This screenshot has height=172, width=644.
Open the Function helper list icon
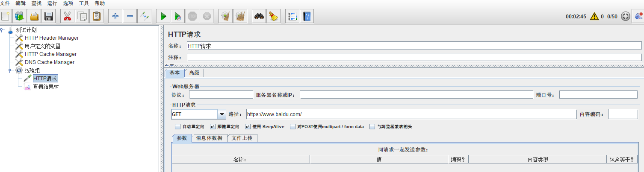tap(292, 17)
